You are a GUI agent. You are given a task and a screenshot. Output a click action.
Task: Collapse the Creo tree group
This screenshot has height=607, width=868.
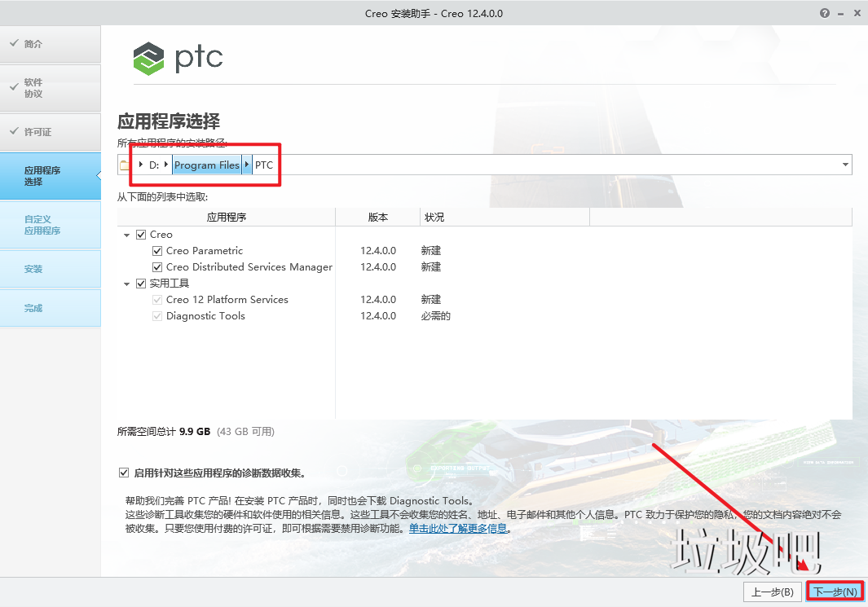tap(127, 235)
